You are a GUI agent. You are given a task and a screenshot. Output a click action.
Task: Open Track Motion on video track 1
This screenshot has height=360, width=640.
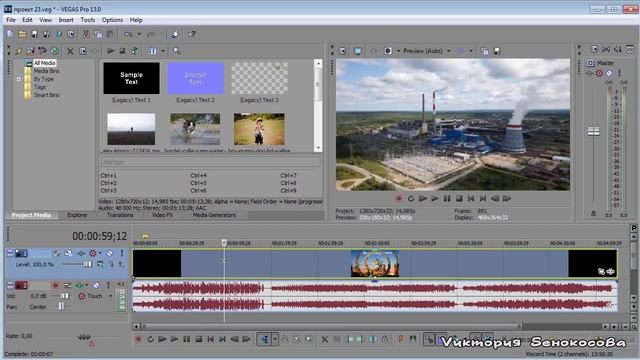point(68,253)
